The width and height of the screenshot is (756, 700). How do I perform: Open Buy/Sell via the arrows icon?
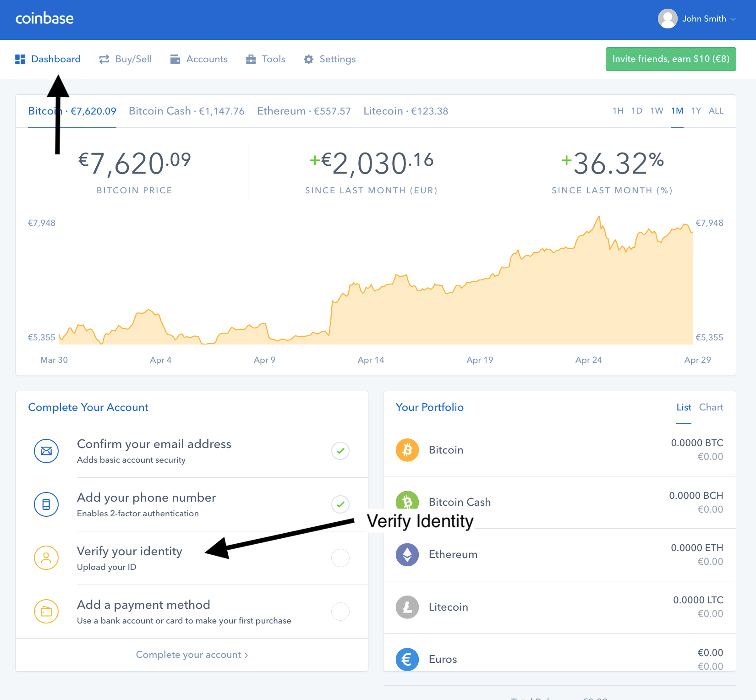tap(104, 59)
